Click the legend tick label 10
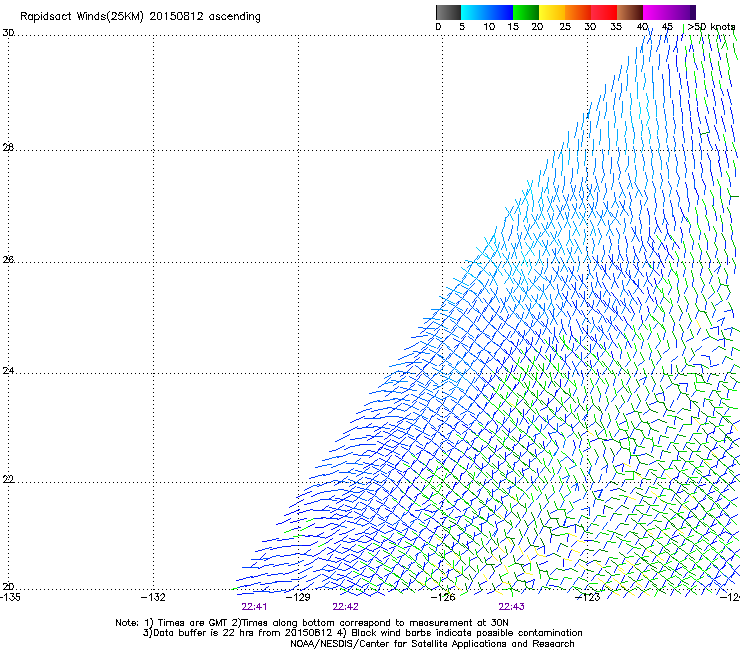The image size is (740, 650). point(489,27)
